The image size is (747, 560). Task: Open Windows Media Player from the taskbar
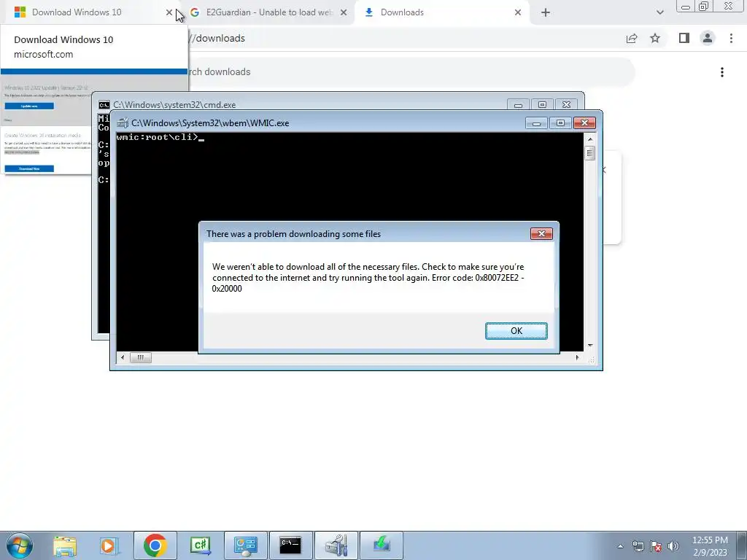coord(109,545)
